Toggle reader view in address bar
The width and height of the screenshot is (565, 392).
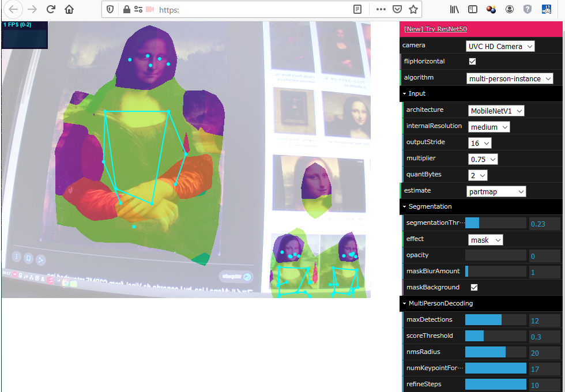[x=357, y=9]
